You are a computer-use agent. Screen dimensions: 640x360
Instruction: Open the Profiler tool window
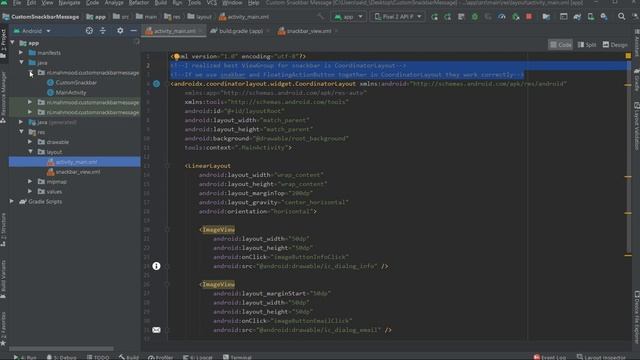pos(161,357)
